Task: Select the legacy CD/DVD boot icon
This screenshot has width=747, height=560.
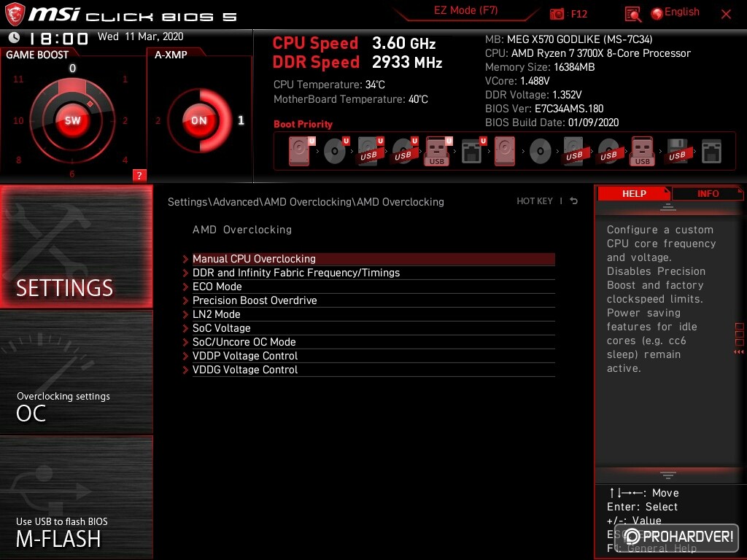Action: coord(540,152)
